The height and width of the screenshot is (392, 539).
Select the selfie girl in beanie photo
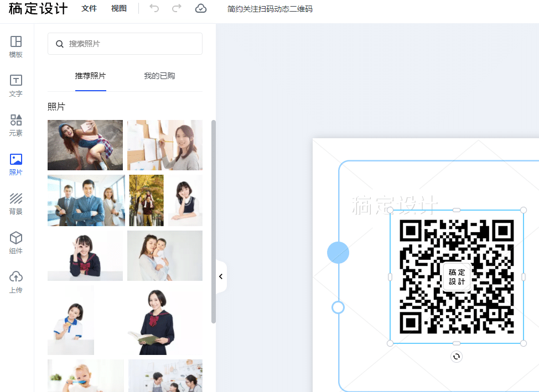pos(85,145)
